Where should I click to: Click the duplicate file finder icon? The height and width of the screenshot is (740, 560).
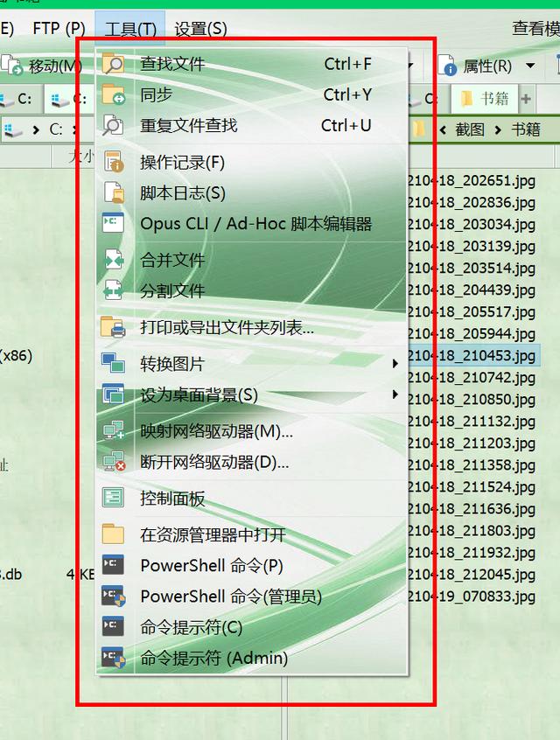coord(113,125)
